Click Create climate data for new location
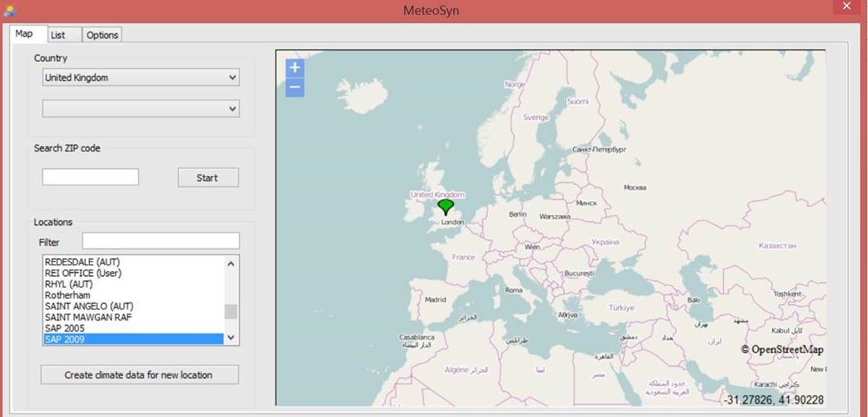The width and height of the screenshot is (868, 417). tap(139, 375)
